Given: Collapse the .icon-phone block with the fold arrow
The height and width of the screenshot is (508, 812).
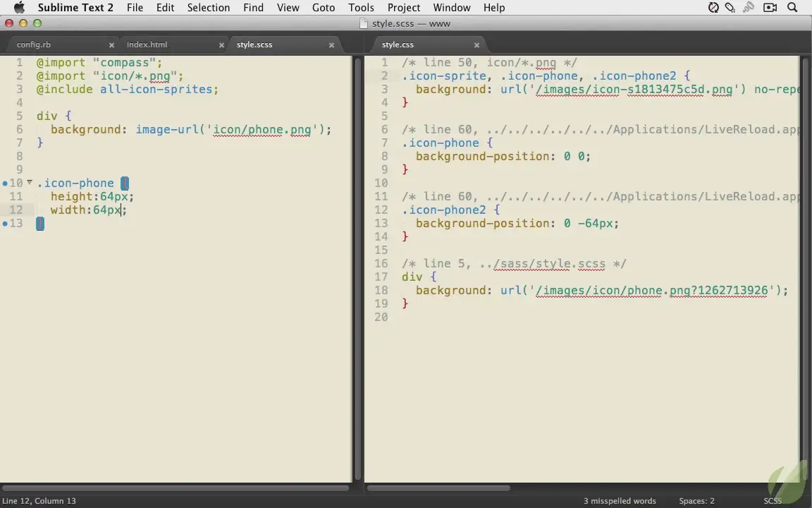Looking at the screenshot, I should point(30,183).
